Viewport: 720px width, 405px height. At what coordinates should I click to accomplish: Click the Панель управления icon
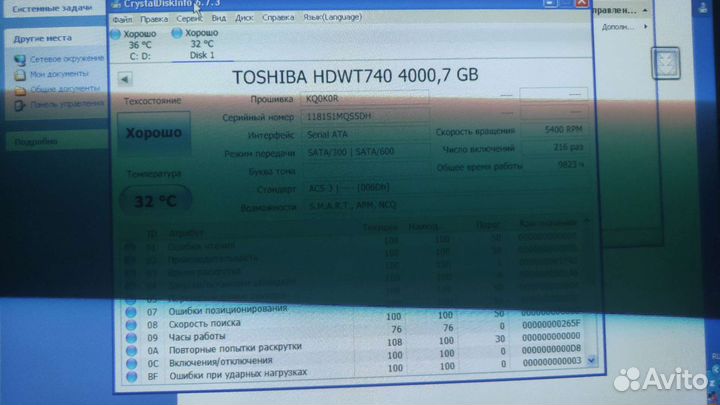click(x=20, y=106)
